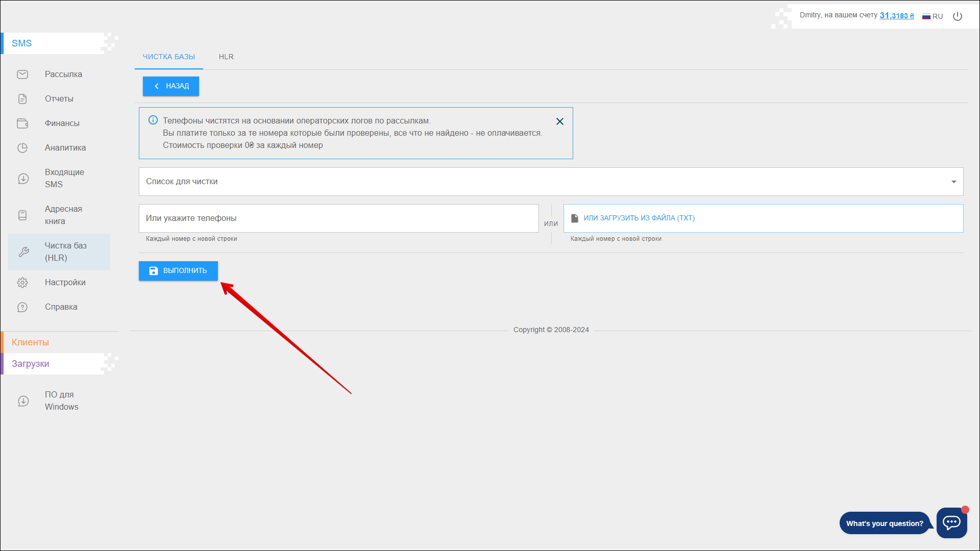Open Настройки via the gear icon

tap(22, 283)
